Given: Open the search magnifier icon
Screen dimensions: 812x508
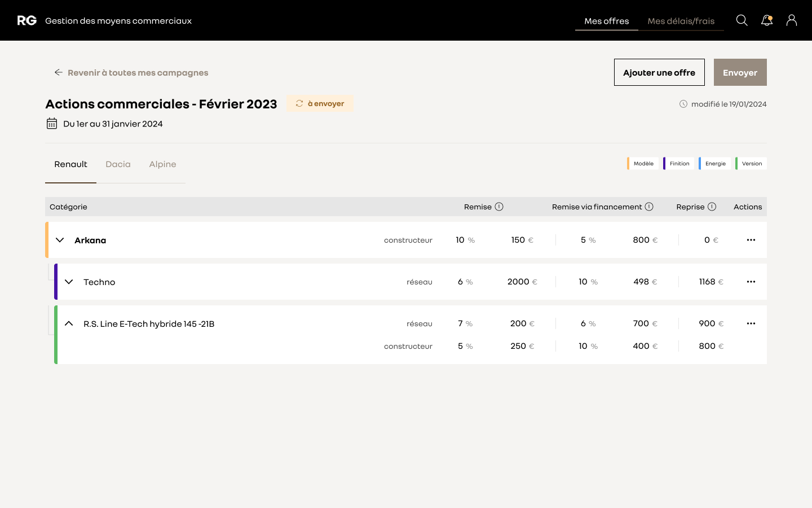Looking at the screenshot, I should pos(742,20).
